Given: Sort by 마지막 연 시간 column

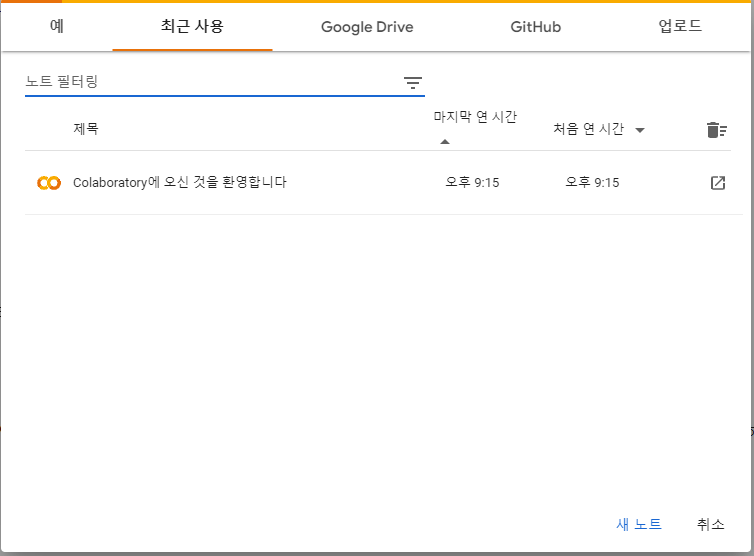Looking at the screenshot, I should (x=475, y=116).
